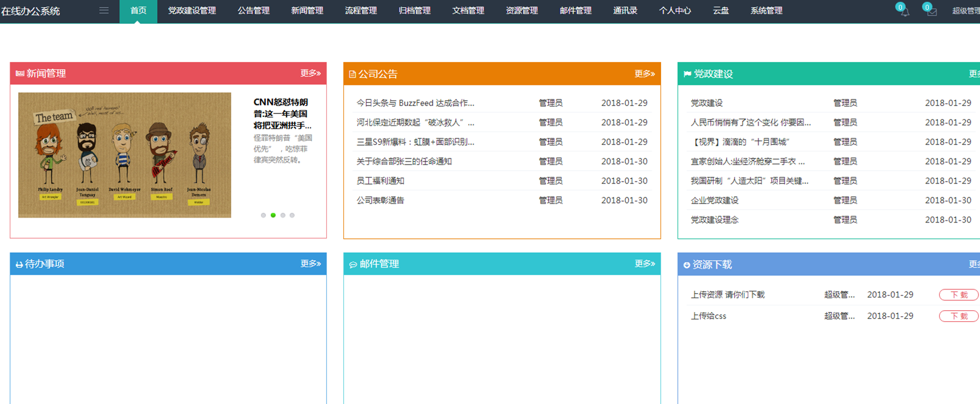This screenshot has width=980, height=404.
Task: Click the 邮件管理 chat bubble icon
Action: pos(353,264)
